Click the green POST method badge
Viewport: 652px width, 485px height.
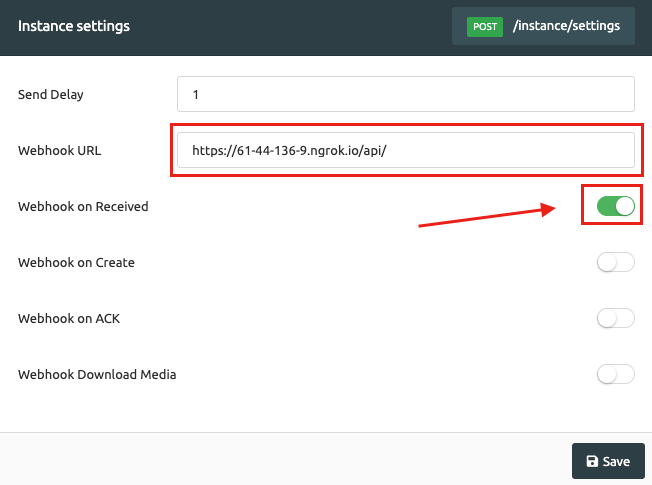(x=485, y=27)
